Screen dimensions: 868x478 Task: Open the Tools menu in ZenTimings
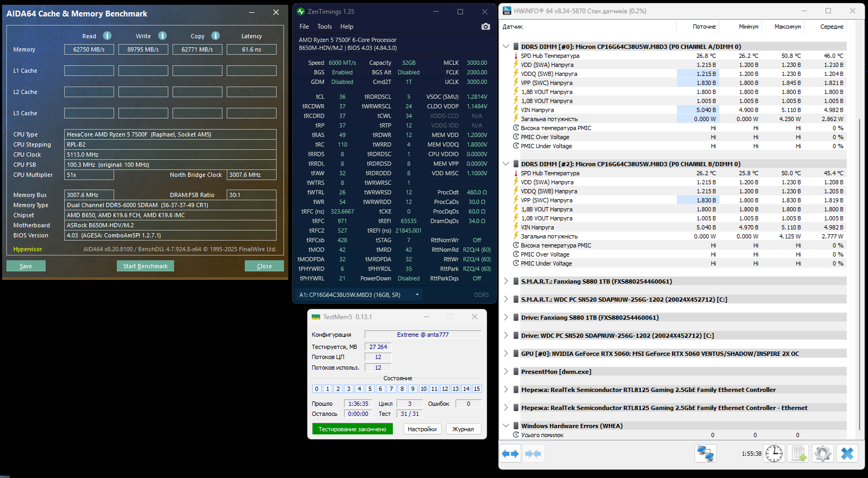click(324, 27)
